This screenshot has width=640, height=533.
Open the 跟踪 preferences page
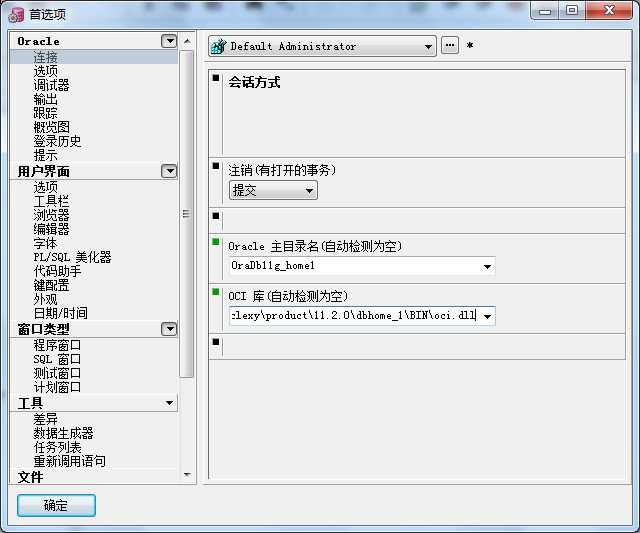tap(45, 113)
